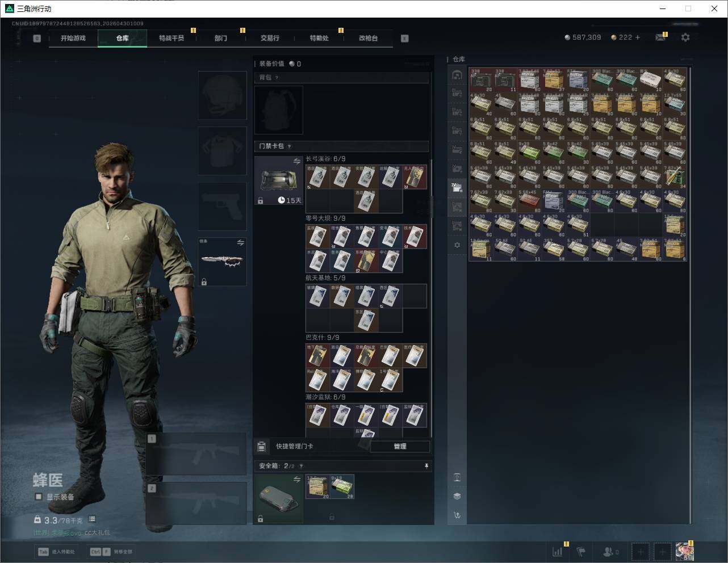Select the safe box container image
The width and height of the screenshot is (728, 563).
pos(279,498)
